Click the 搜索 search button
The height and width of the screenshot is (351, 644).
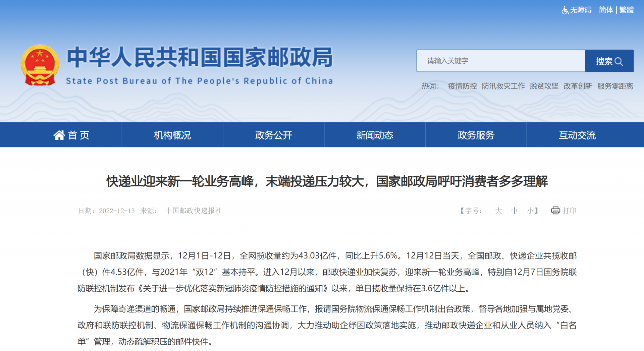[609, 61]
